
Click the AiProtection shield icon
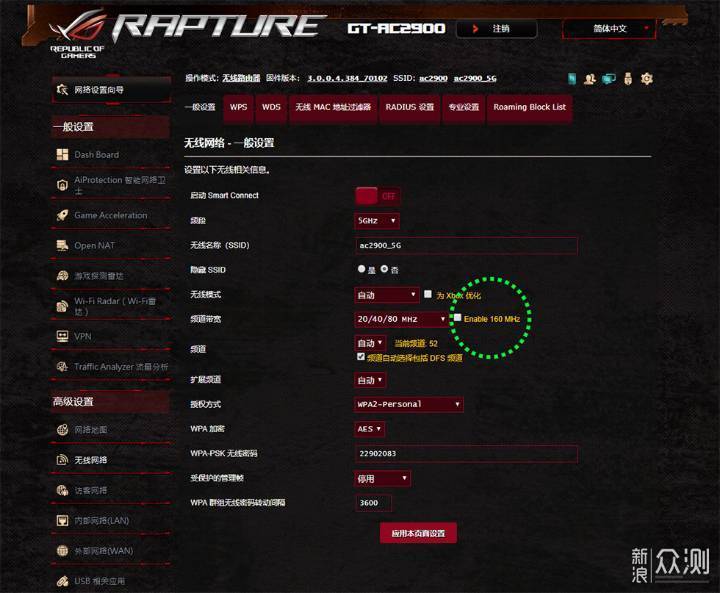click(62, 185)
